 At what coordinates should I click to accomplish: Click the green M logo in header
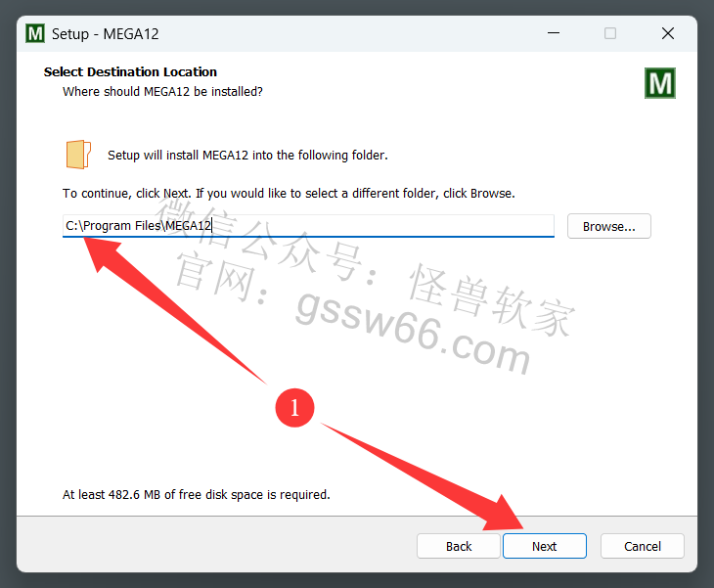(660, 83)
